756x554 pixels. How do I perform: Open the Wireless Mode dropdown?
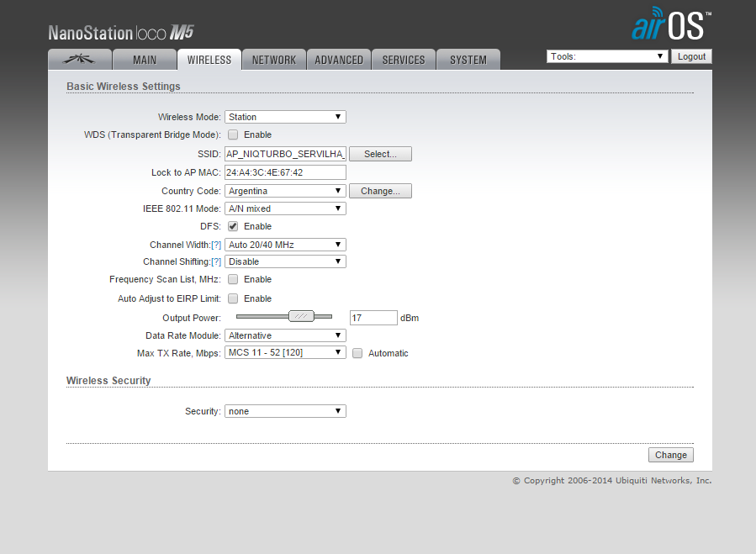click(x=285, y=117)
